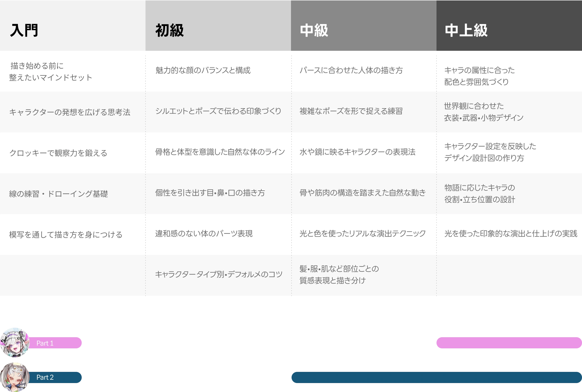Click キャラクタータイプ別•デフォルメのコツ text
582x392 pixels.
219,274
